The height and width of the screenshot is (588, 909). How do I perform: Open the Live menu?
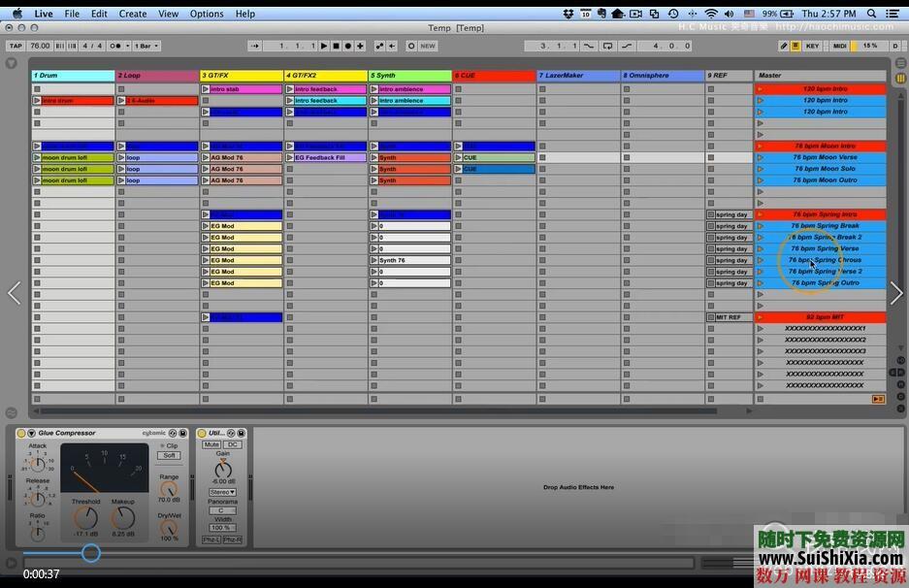(44, 14)
